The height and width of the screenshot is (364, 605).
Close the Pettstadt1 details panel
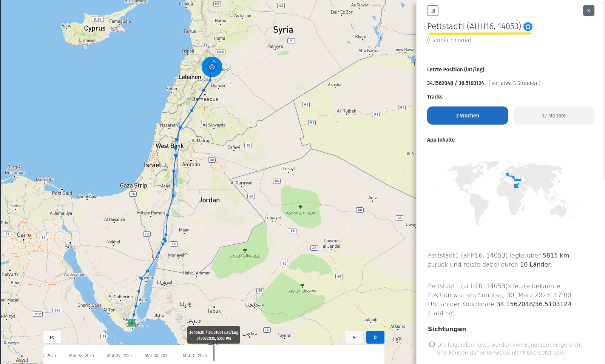pyautogui.click(x=588, y=11)
